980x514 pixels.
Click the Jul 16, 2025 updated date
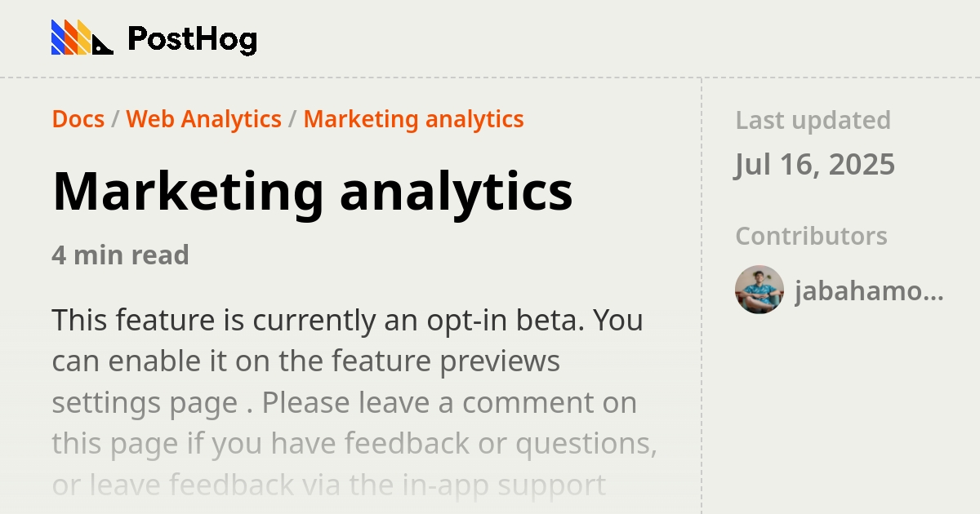pos(815,164)
